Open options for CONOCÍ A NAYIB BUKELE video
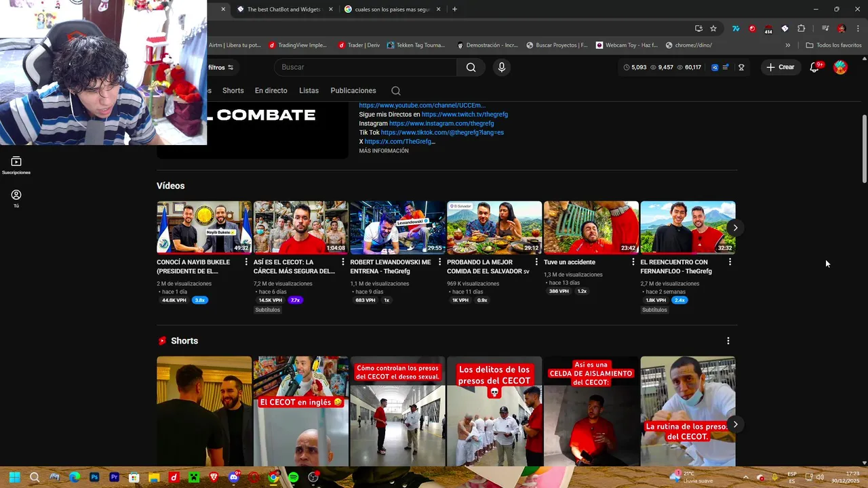The height and width of the screenshot is (488, 868). (246, 262)
